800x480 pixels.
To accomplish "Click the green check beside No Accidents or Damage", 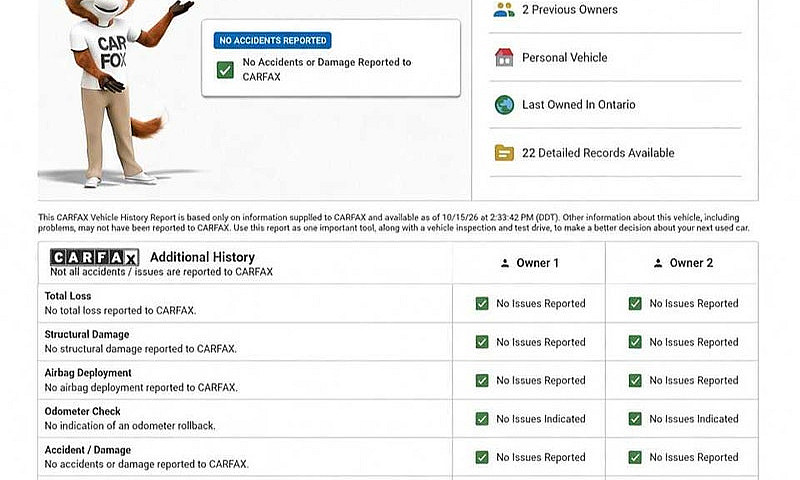I will tap(225, 70).
